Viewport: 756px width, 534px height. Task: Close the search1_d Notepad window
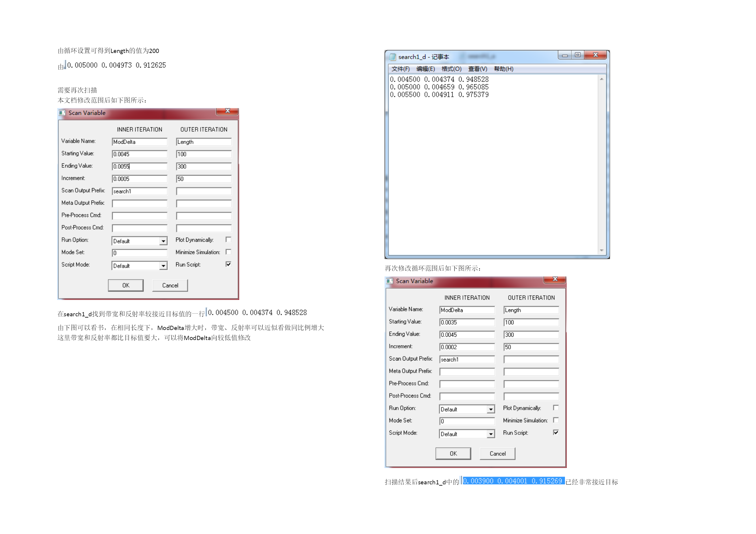[x=595, y=55]
